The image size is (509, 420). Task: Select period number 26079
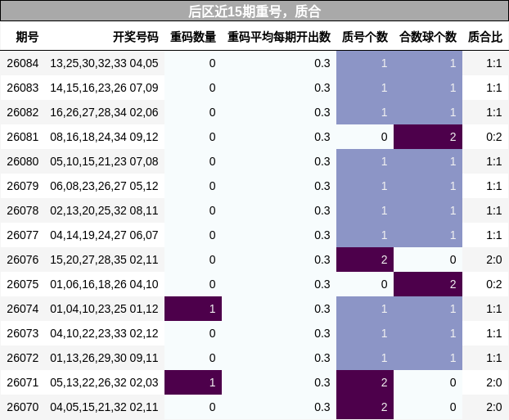pos(23,186)
